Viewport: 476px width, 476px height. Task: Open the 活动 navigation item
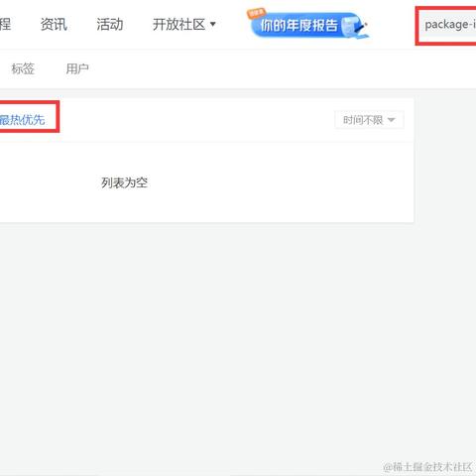point(110,25)
